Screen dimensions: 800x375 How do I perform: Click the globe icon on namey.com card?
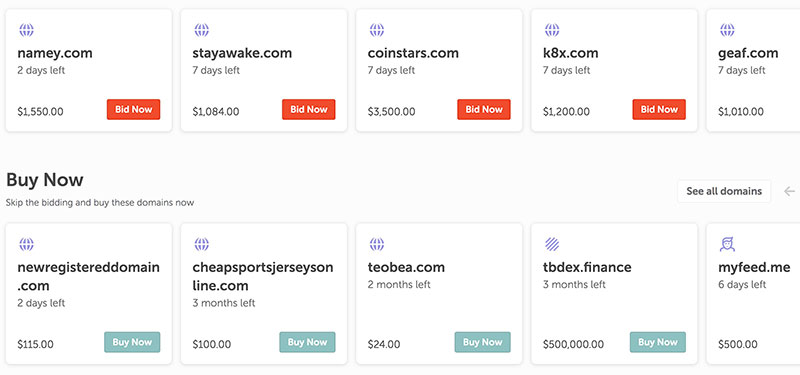pyautogui.click(x=27, y=30)
